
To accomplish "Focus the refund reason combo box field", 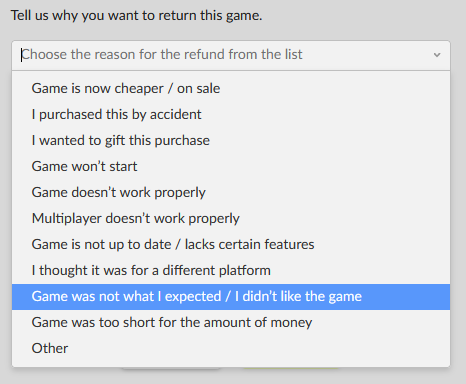I will coord(231,55).
